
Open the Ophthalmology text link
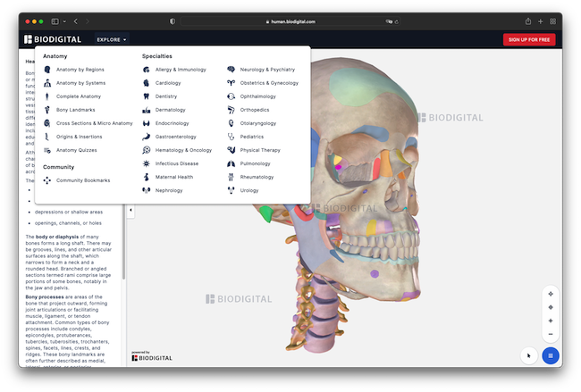[258, 96]
